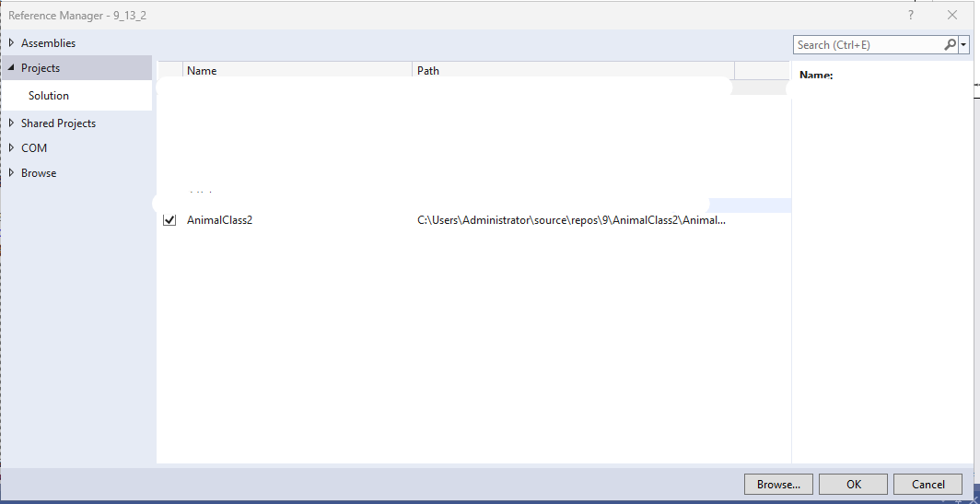The height and width of the screenshot is (504, 980).
Task: Focus the Search (Ctrl+E) field
Action: 869,45
